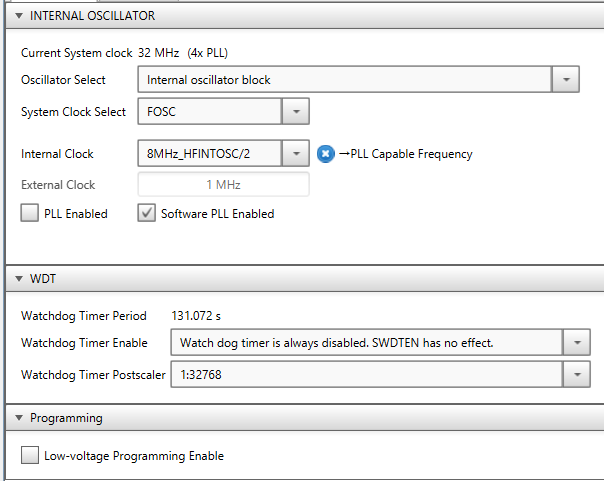Click the FOSC value field
The height and width of the screenshot is (481, 604).
pyautogui.click(x=209, y=111)
